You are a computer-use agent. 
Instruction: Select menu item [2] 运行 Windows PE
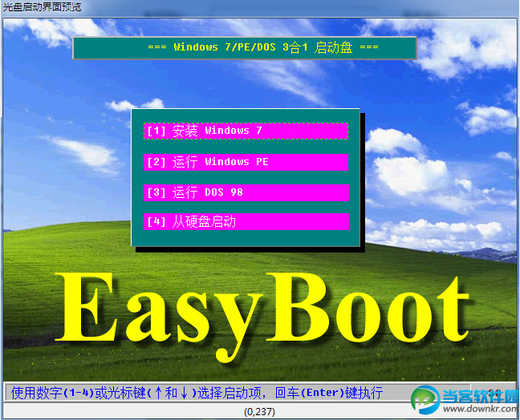pyautogui.click(x=246, y=162)
